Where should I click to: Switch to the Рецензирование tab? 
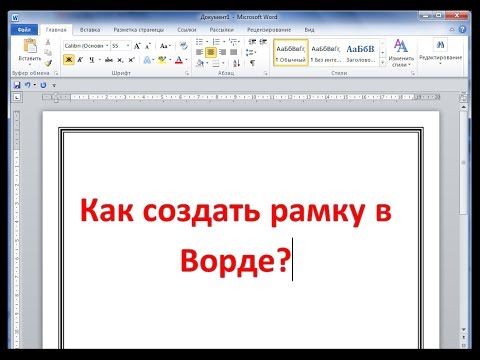tap(269, 30)
